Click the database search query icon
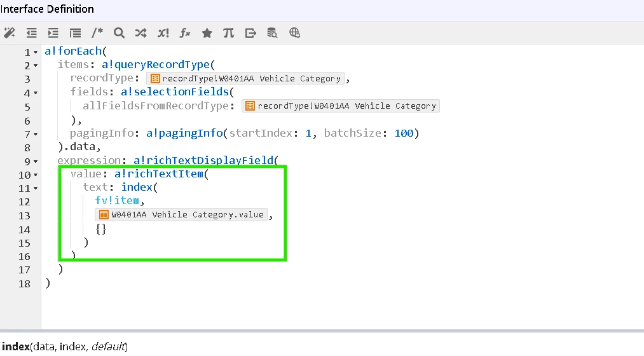Screen dimensions: 644x356 click(272, 33)
